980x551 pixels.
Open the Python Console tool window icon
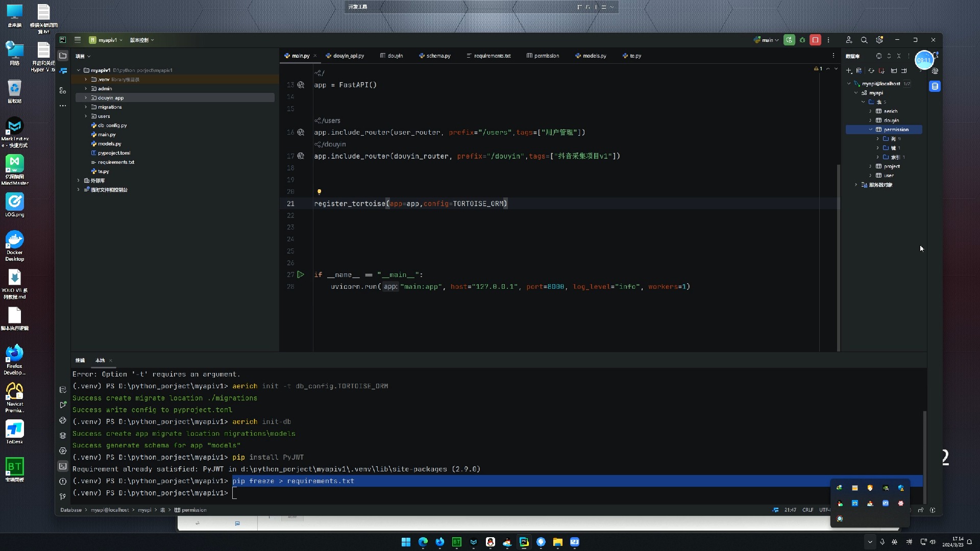[x=63, y=420]
